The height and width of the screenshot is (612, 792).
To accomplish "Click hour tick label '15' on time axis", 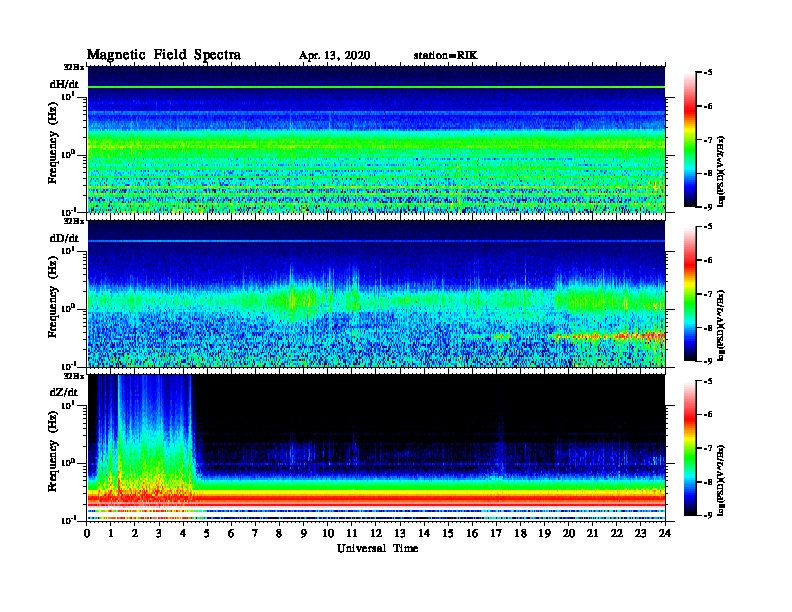I will 448,533.
